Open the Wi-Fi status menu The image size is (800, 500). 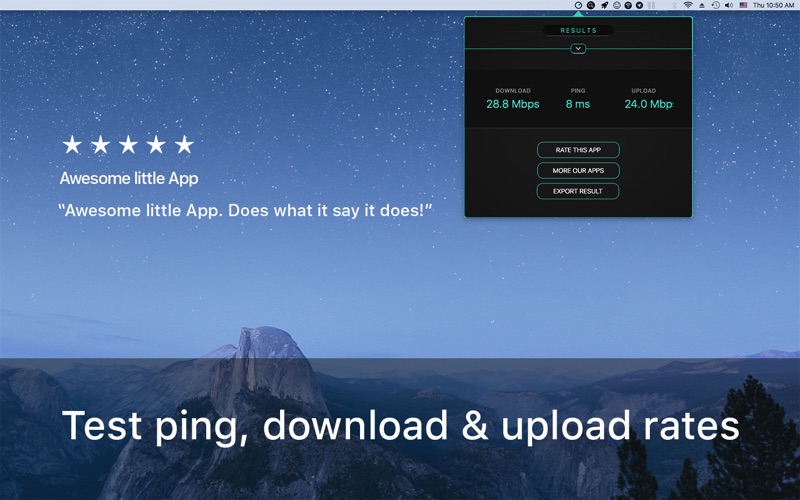pyautogui.click(x=688, y=5)
